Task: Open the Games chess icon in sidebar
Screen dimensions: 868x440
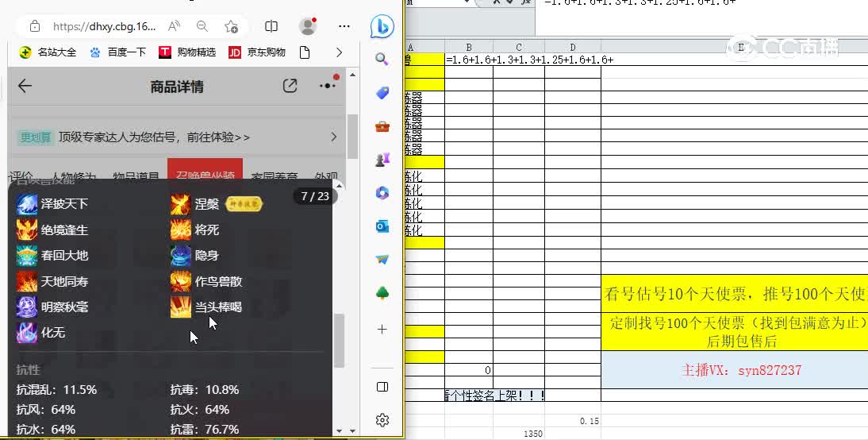Action: point(382,160)
